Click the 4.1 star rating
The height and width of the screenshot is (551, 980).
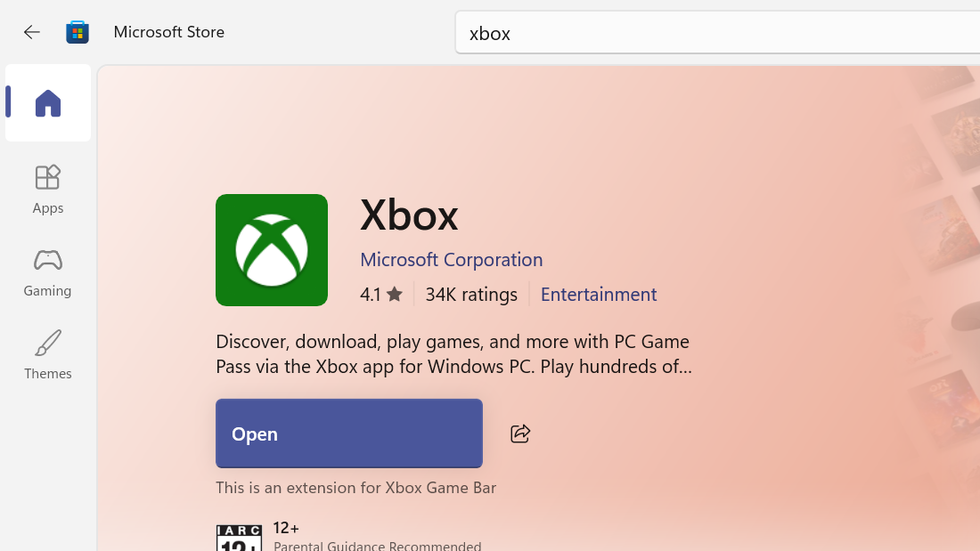[381, 295]
